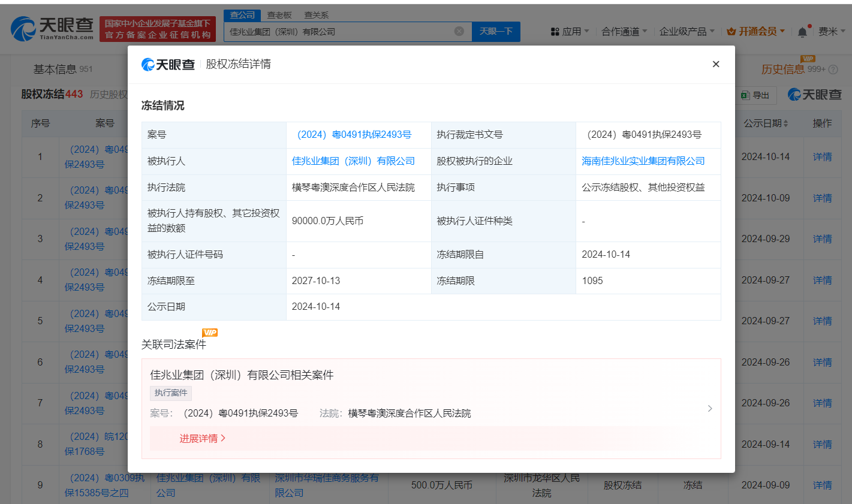Click the 开通会员 crown icon
The image size is (852, 504).
[731, 31]
